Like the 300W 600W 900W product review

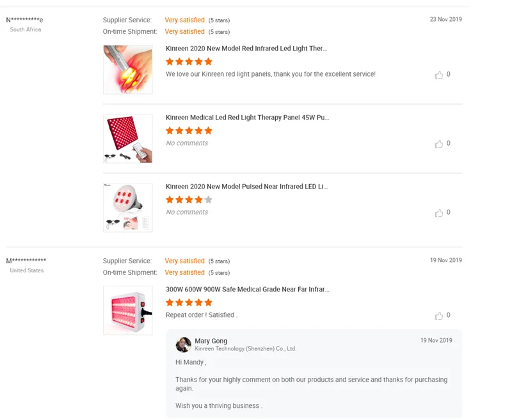tap(439, 316)
